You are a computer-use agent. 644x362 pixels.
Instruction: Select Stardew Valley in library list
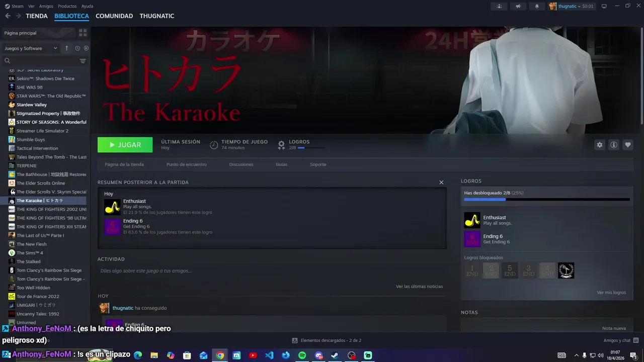[32, 105]
